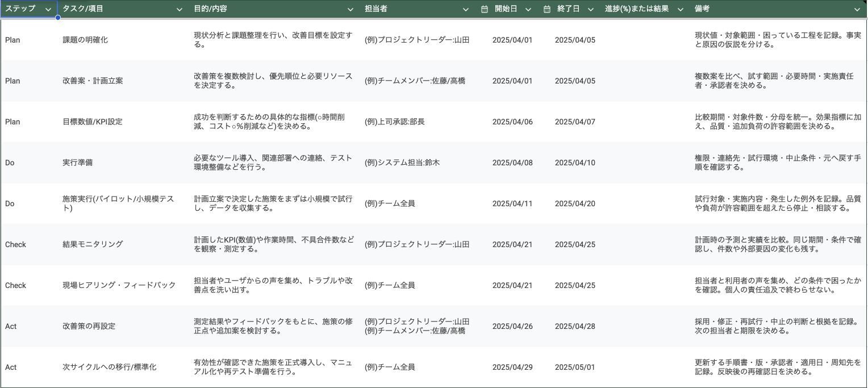Select remark starting 権限・連絡先・試行環境
This screenshot has width=868, height=388.
[x=778, y=162]
